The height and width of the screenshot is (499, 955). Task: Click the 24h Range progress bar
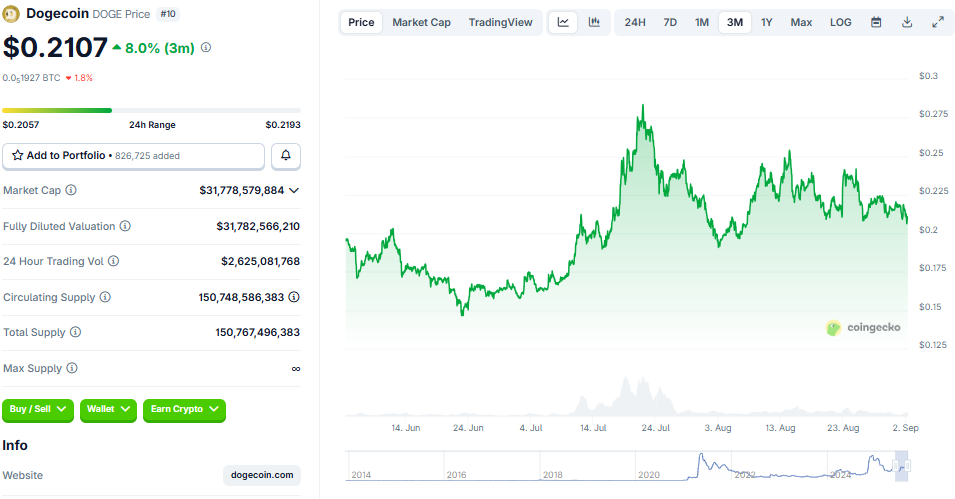pyautogui.click(x=151, y=110)
